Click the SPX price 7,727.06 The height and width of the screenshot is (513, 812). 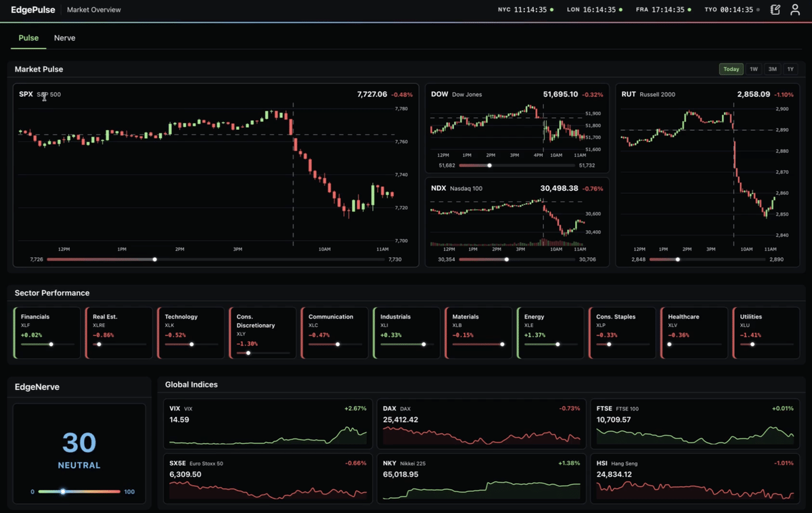point(372,94)
